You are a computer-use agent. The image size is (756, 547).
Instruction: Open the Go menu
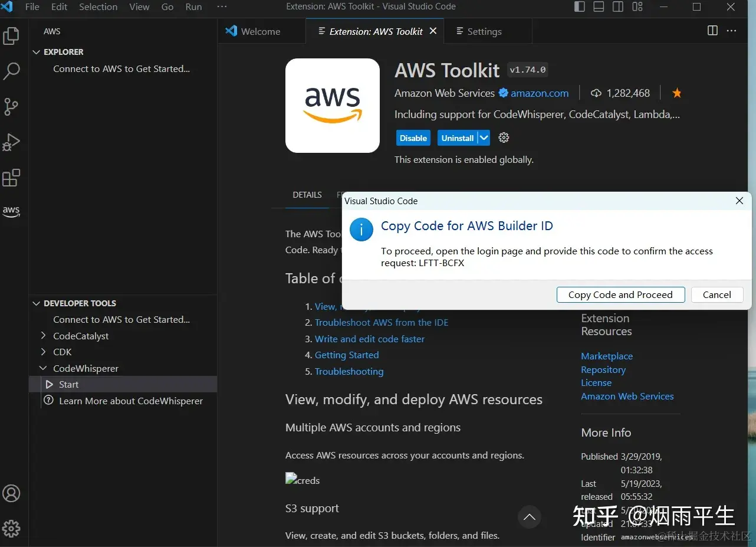(x=167, y=7)
